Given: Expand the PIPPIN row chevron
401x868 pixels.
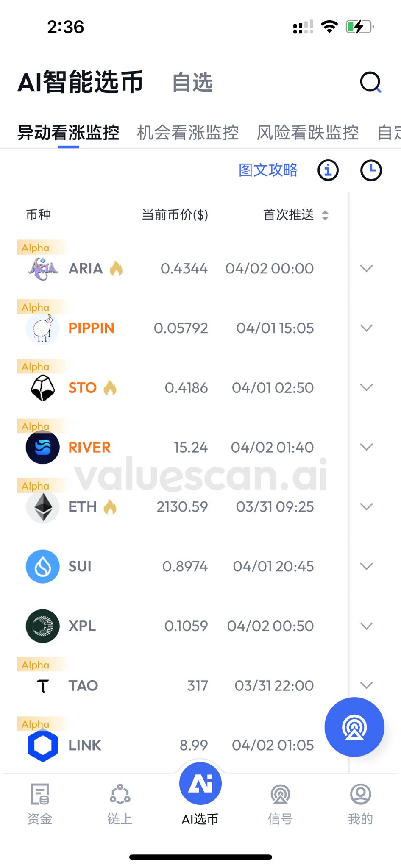Looking at the screenshot, I should click(366, 328).
